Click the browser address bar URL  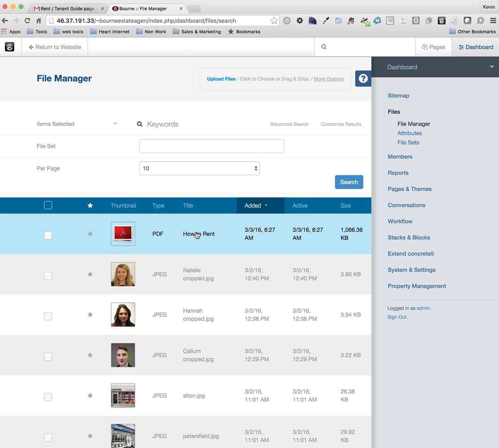(146, 20)
